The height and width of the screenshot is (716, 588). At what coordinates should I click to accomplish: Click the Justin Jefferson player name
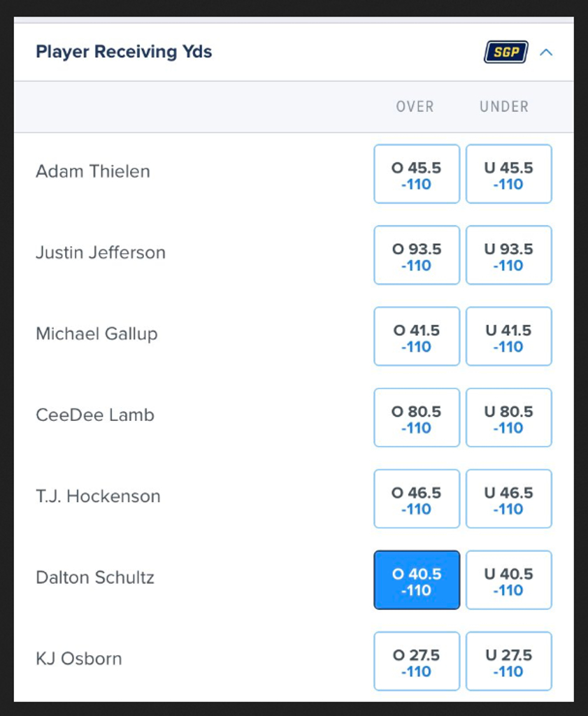pos(101,252)
